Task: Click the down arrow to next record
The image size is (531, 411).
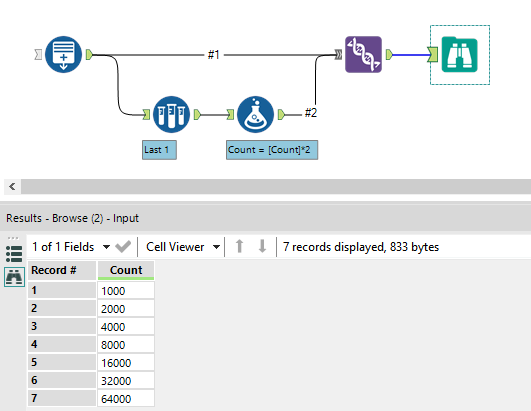Action: pyautogui.click(x=262, y=246)
